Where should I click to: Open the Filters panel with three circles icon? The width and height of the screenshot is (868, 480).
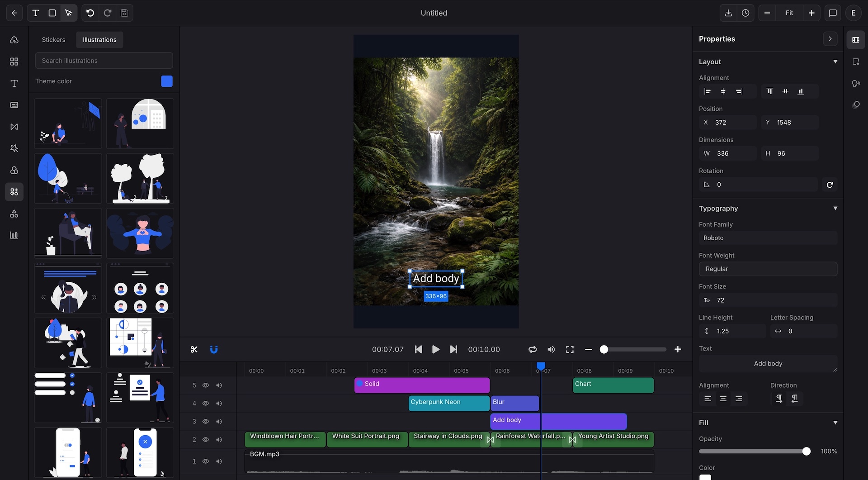(14, 170)
